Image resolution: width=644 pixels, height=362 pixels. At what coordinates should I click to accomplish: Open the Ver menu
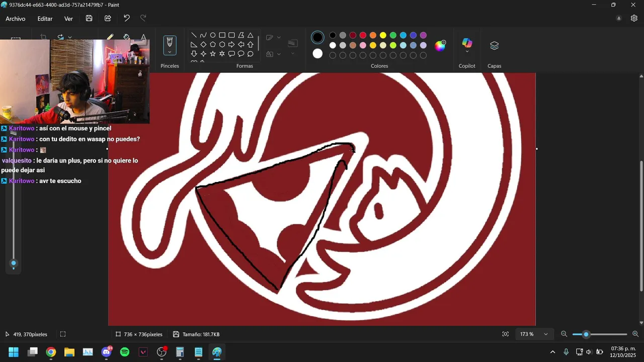(x=68, y=19)
